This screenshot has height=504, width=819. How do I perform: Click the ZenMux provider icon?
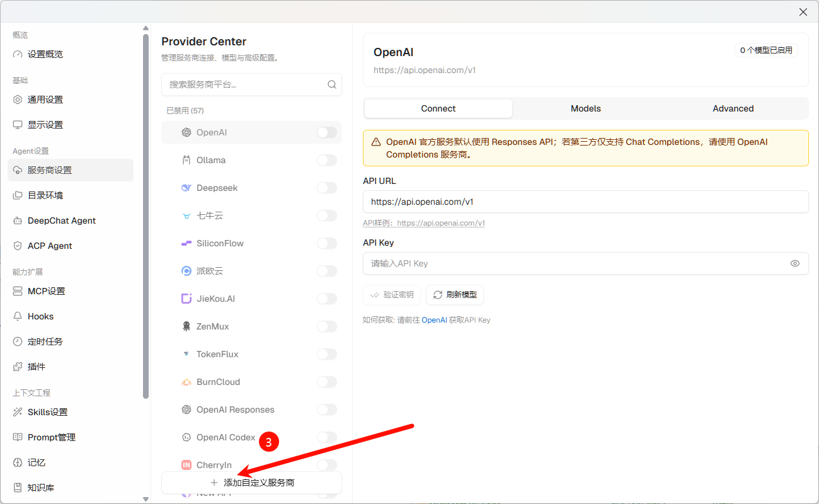coord(186,326)
